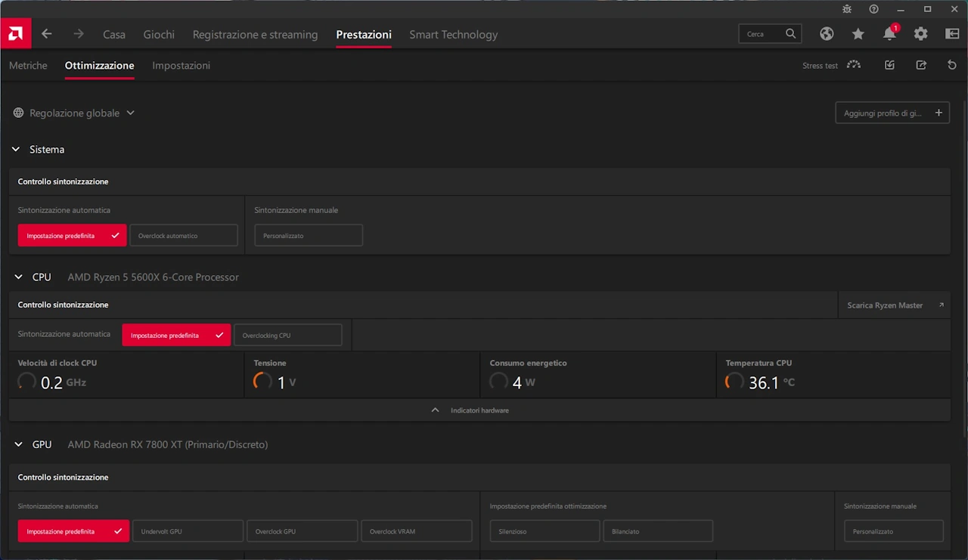Go forward with the right arrow

click(x=79, y=34)
